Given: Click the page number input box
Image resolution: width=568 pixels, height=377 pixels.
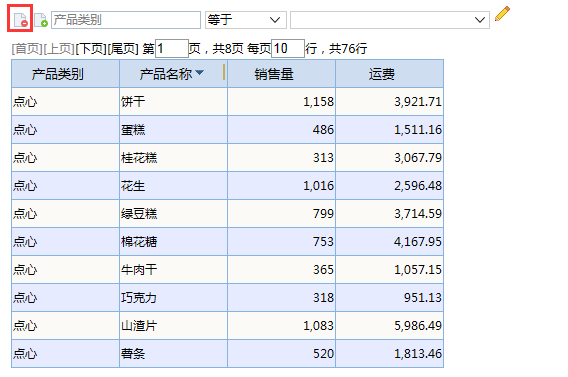Looking at the screenshot, I should click(x=172, y=49).
